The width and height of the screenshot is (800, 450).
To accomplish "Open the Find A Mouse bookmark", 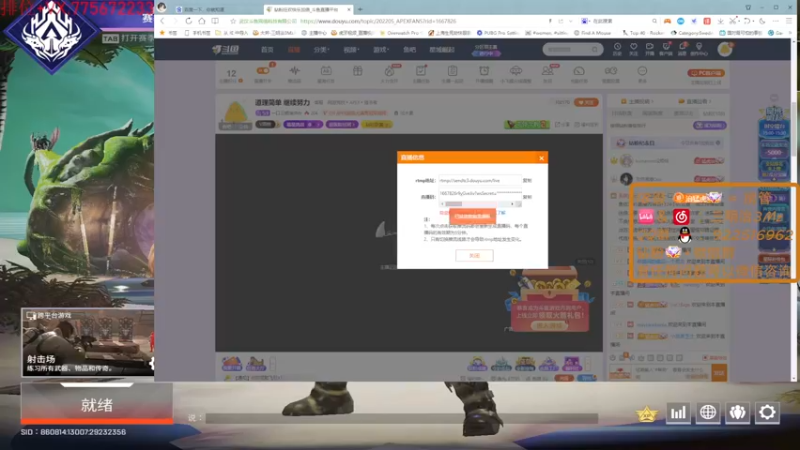I will (x=592, y=33).
